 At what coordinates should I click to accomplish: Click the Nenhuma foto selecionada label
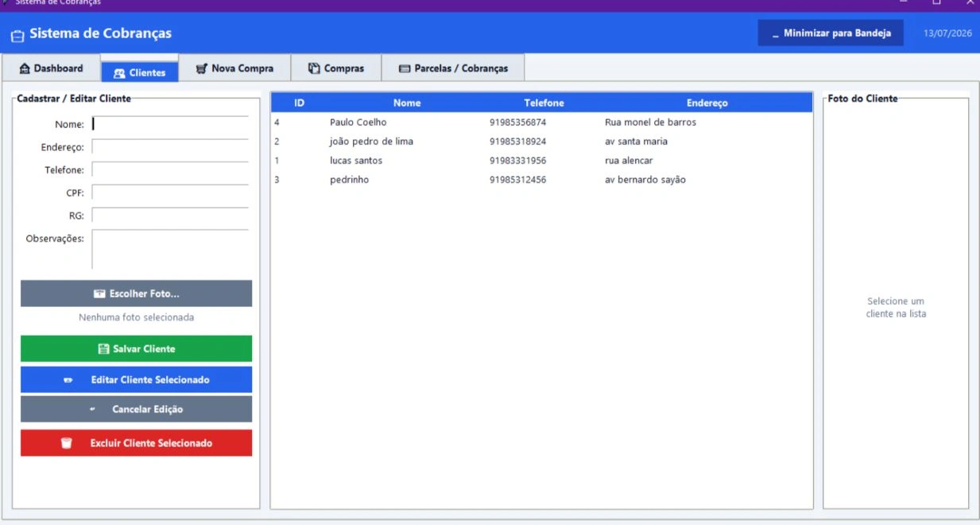[x=136, y=317]
